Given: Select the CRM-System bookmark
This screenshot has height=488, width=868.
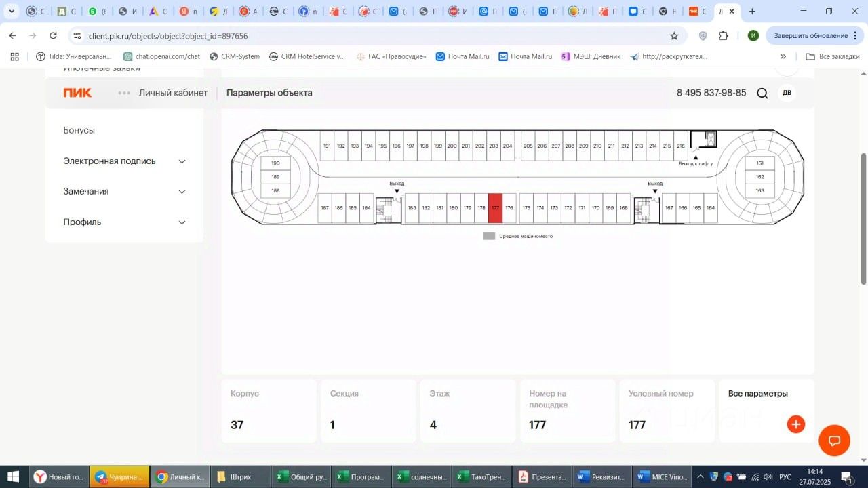Looking at the screenshot, I should [x=235, y=56].
